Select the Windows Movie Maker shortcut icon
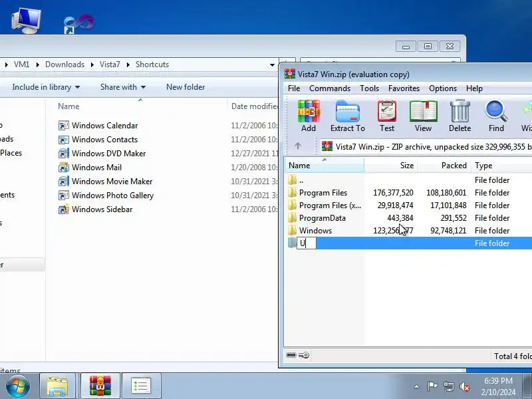This screenshot has width=532, height=399. [63, 181]
